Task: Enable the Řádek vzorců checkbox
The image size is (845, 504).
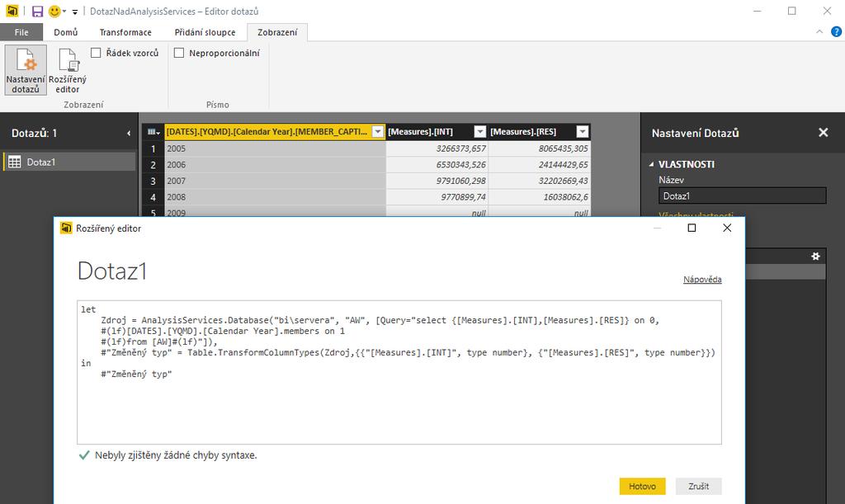Action: pos(96,53)
